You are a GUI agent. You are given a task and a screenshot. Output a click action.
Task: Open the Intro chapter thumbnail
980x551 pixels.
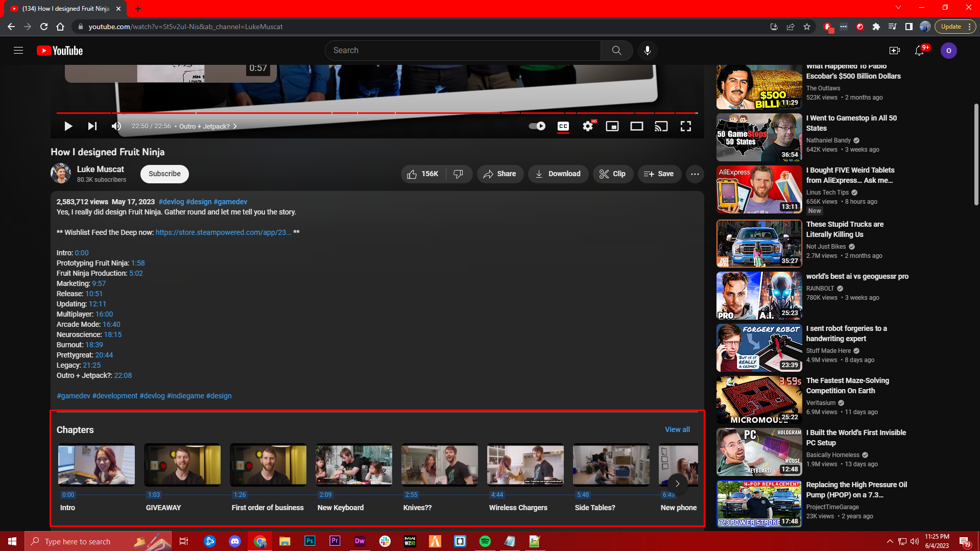pyautogui.click(x=97, y=465)
